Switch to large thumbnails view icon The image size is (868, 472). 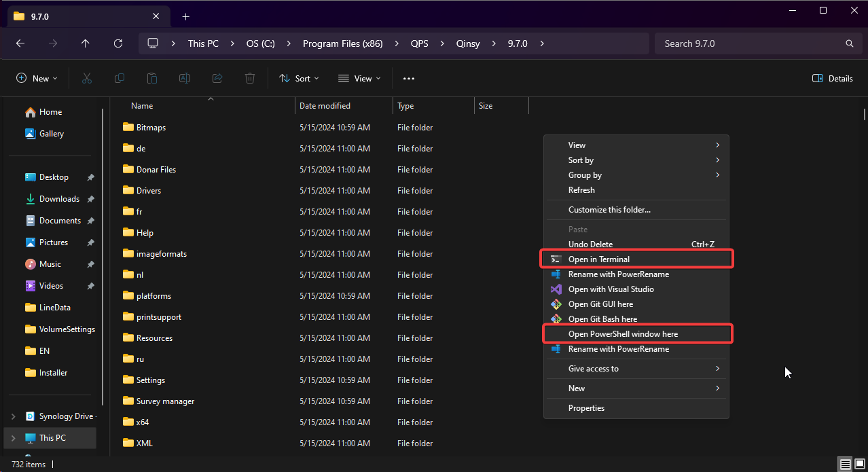859,465
